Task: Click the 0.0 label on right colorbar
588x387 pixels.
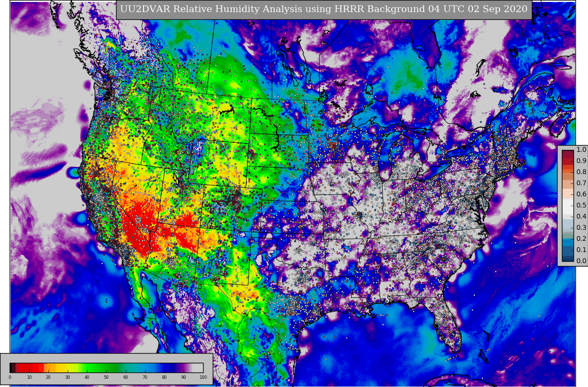Action: [x=581, y=261]
